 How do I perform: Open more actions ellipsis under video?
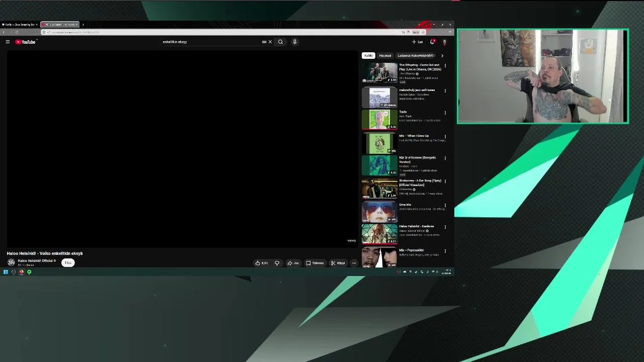(x=354, y=263)
